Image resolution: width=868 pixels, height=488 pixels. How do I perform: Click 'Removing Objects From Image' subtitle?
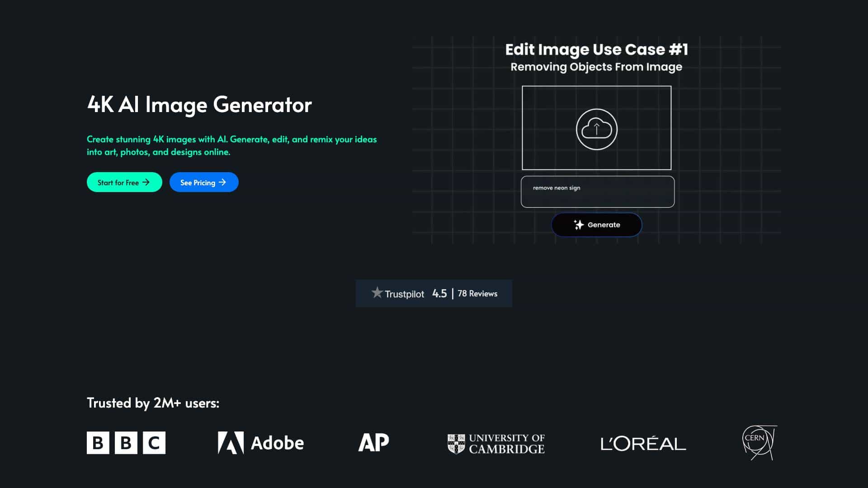pyautogui.click(x=596, y=67)
